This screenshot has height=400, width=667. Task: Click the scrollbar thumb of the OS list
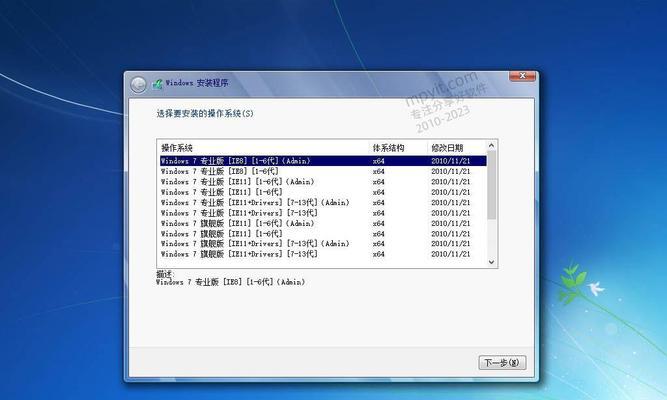(491, 186)
